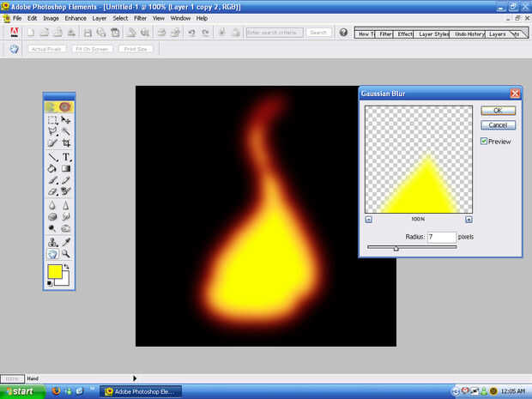
Task: Click the Print toolbar icon
Action: (161, 33)
